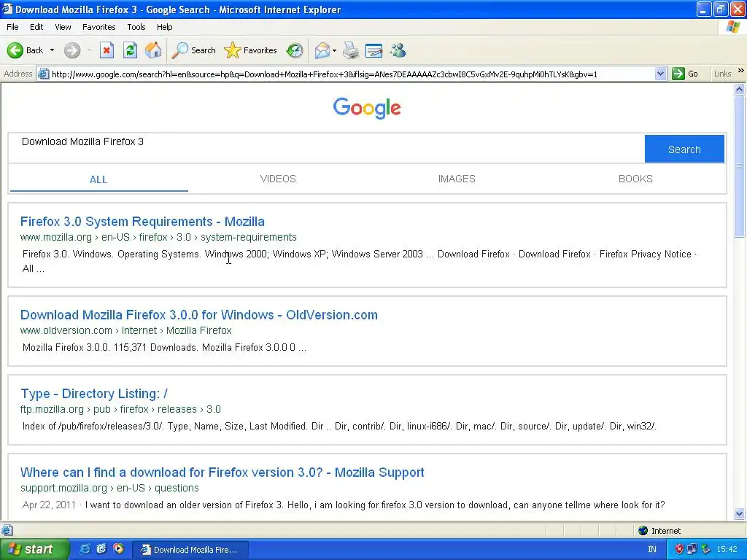Image resolution: width=747 pixels, height=560 pixels.
Task: Expand the Mail dropdown arrow
Action: point(334,50)
